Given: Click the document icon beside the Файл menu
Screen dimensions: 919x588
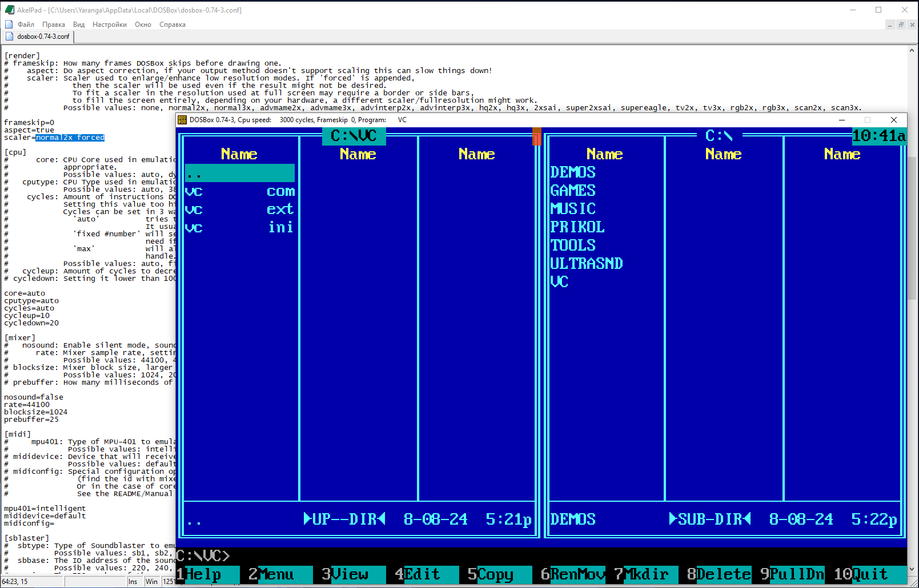Looking at the screenshot, I should 9,25.
